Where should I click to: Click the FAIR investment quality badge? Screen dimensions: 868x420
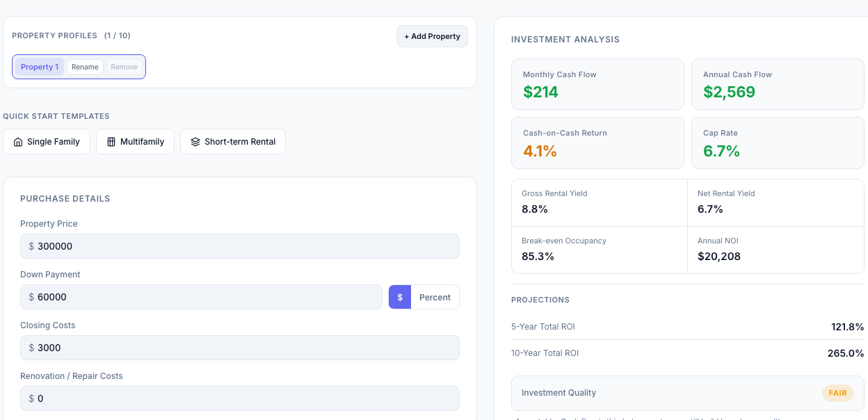point(837,393)
